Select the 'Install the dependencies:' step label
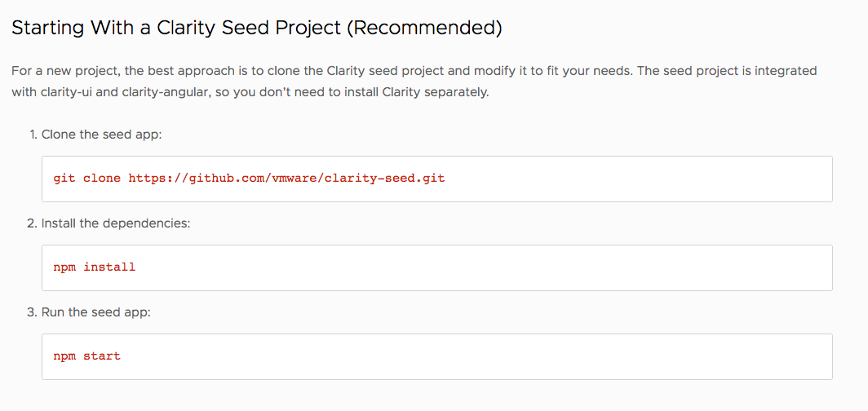The width and height of the screenshot is (868, 411). [x=116, y=223]
